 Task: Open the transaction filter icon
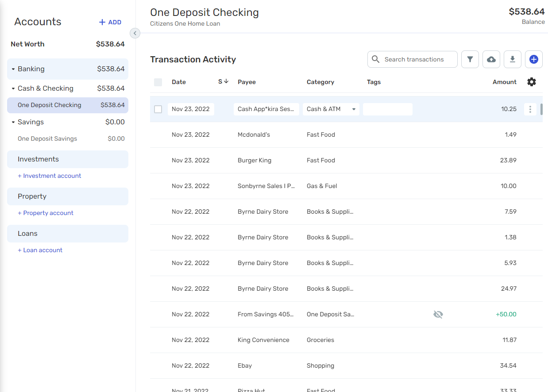coord(470,59)
